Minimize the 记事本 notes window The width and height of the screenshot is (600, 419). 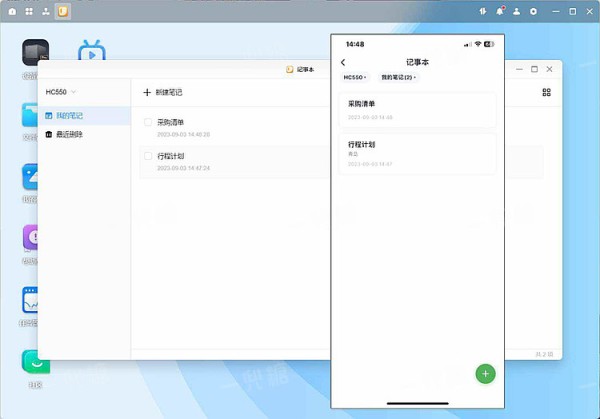click(519, 69)
